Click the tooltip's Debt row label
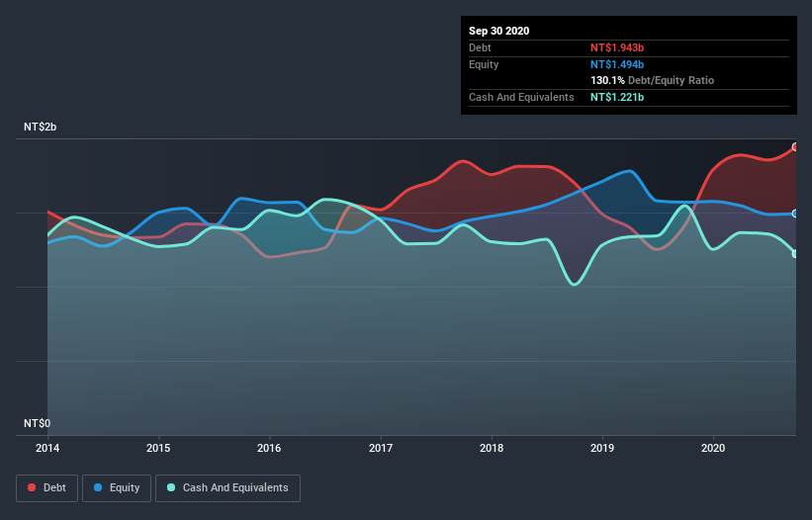 [480, 47]
